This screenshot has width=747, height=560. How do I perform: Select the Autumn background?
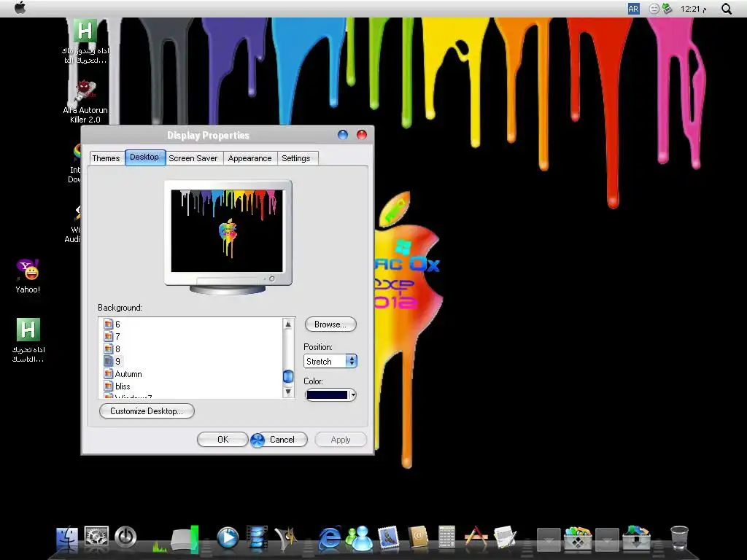[123, 374]
